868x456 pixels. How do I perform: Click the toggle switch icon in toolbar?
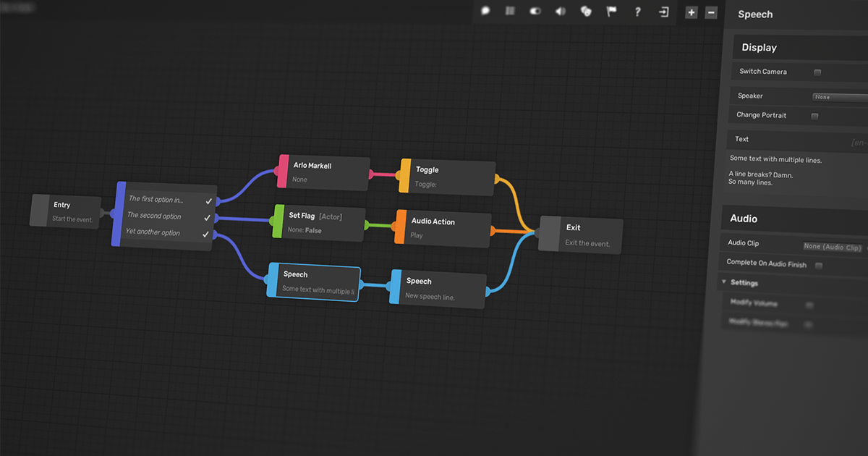coord(535,12)
